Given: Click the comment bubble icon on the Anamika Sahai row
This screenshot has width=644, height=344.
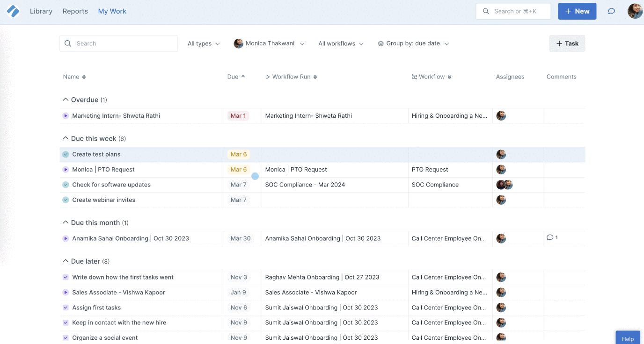Looking at the screenshot, I should tap(550, 237).
